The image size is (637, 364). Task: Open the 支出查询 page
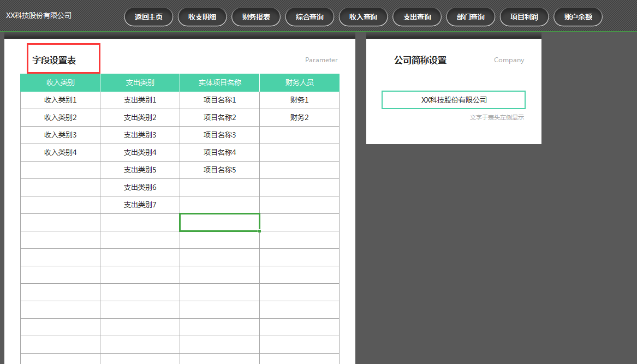coord(416,17)
